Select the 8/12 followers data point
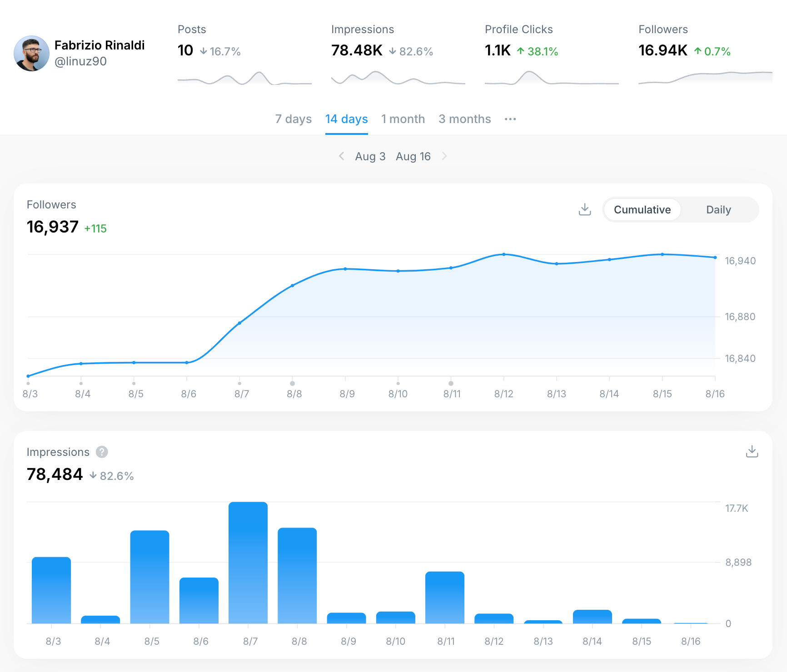Viewport: 787px width, 672px height. (503, 254)
